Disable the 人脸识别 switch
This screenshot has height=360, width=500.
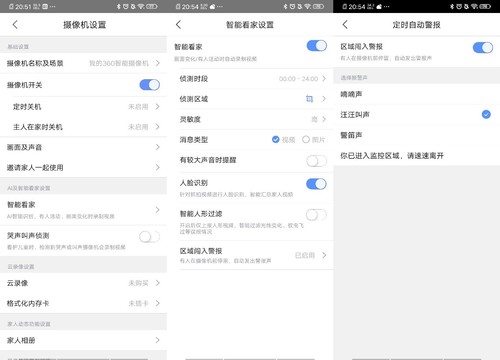click(x=316, y=184)
